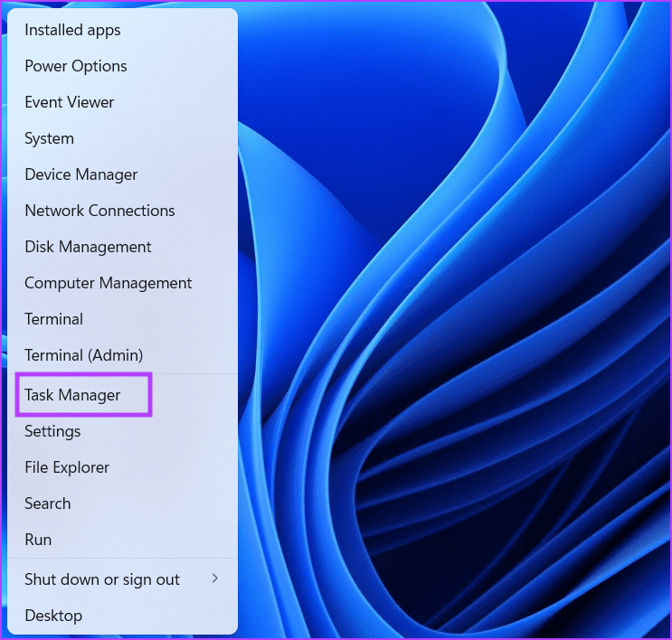Launch Terminal (Admin)
672x640 pixels.
pyautogui.click(x=83, y=355)
